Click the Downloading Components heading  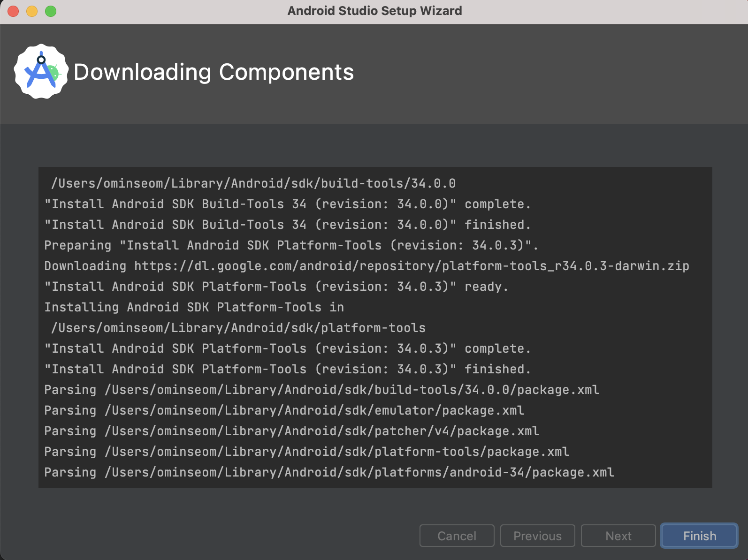pyautogui.click(x=214, y=72)
